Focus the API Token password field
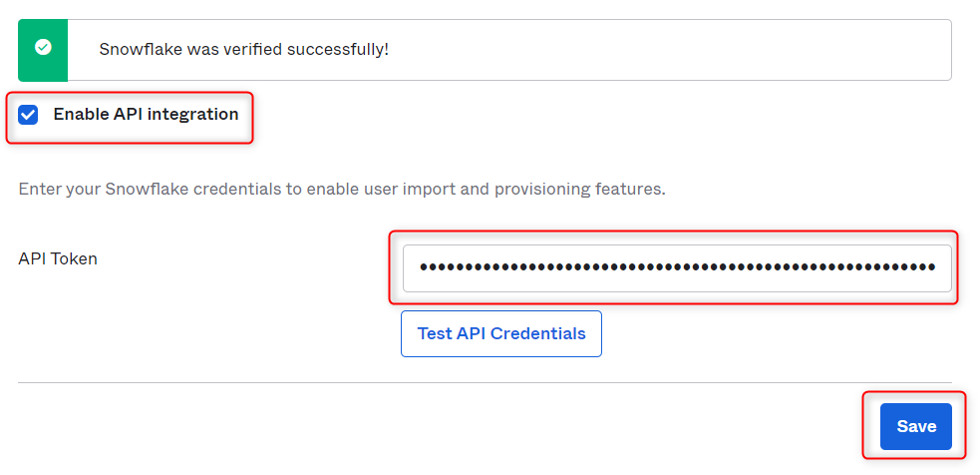The image size is (980, 475). click(677, 267)
